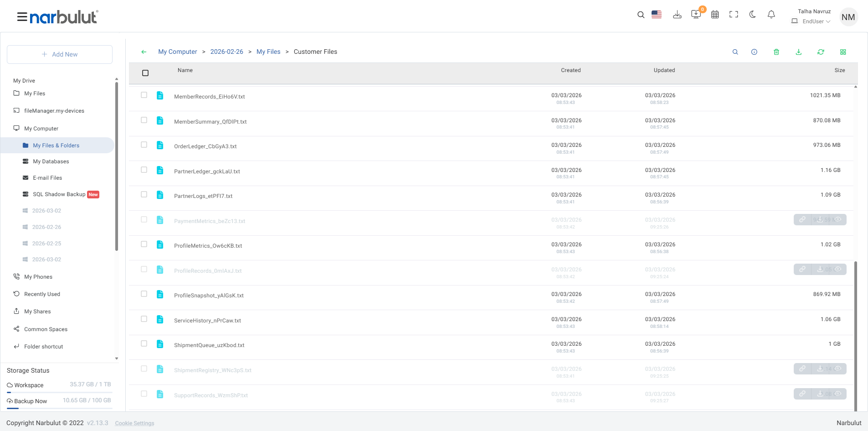Click the Workspace storage progress bar

point(60,392)
